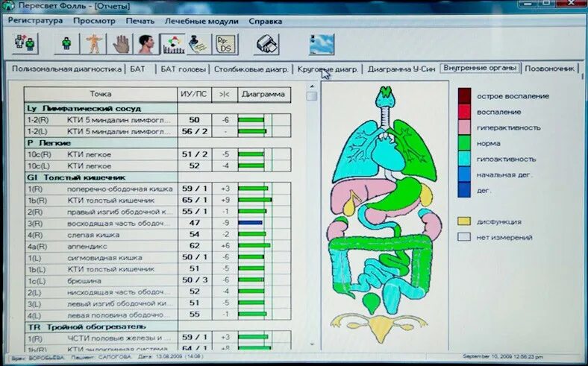
Task: Click the 65 / 1 value cell
Action: (x=195, y=200)
